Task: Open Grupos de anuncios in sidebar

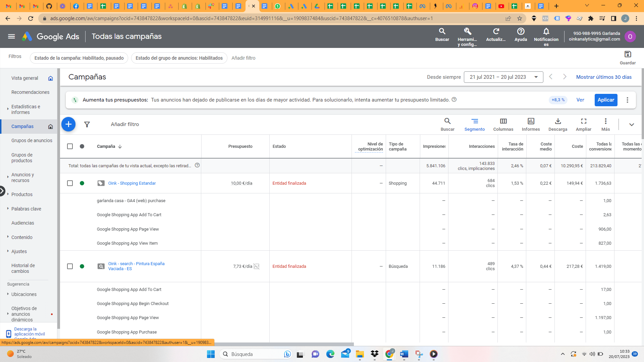Action: pyautogui.click(x=32, y=140)
